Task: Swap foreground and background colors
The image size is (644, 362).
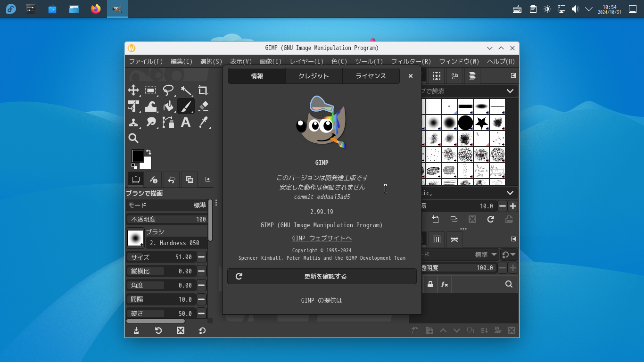Action: point(149,152)
